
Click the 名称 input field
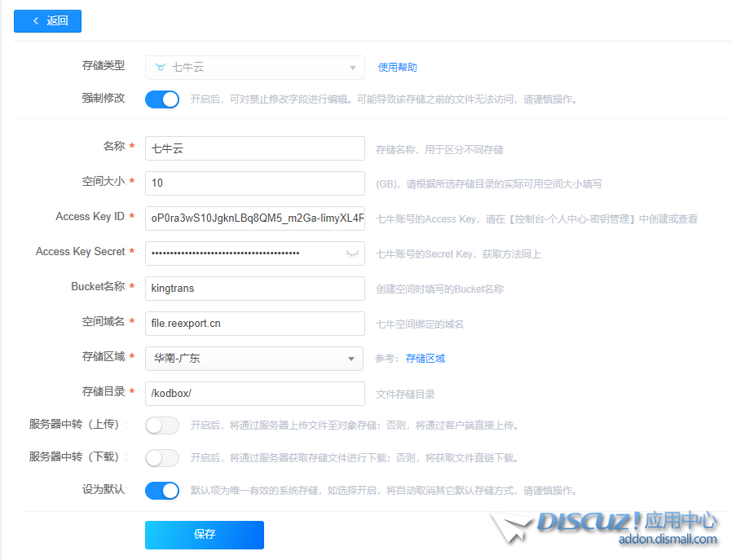click(254, 148)
